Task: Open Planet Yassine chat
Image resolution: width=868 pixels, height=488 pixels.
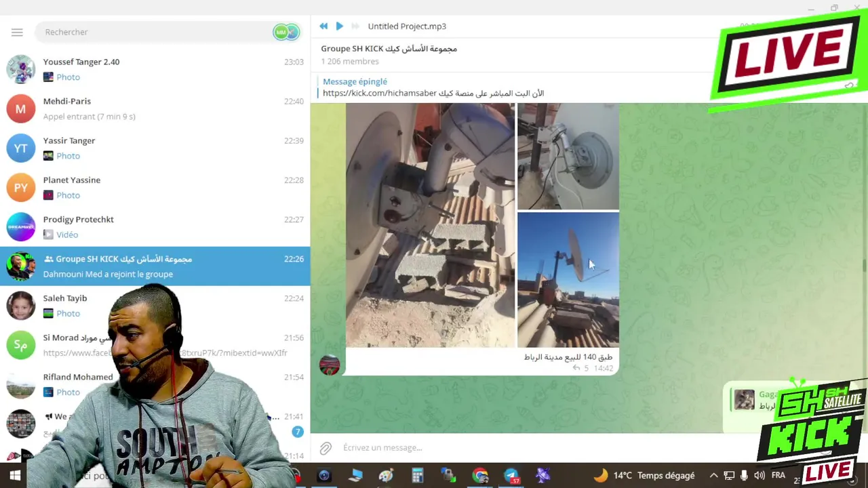Action: (155, 187)
